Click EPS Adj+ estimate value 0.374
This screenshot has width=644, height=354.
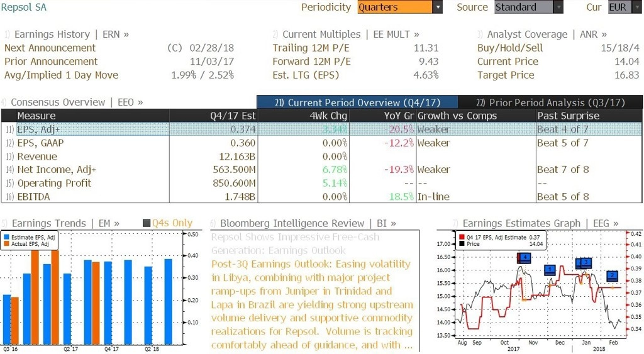(243, 129)
